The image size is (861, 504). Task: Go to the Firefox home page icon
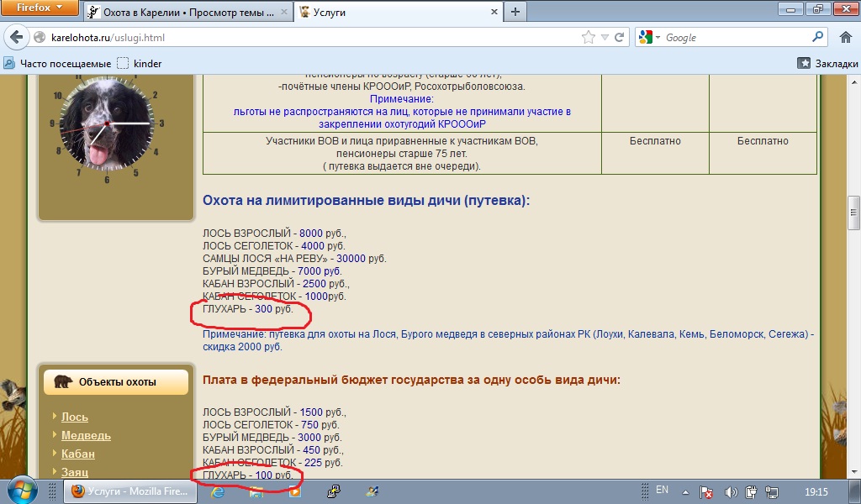846,38
